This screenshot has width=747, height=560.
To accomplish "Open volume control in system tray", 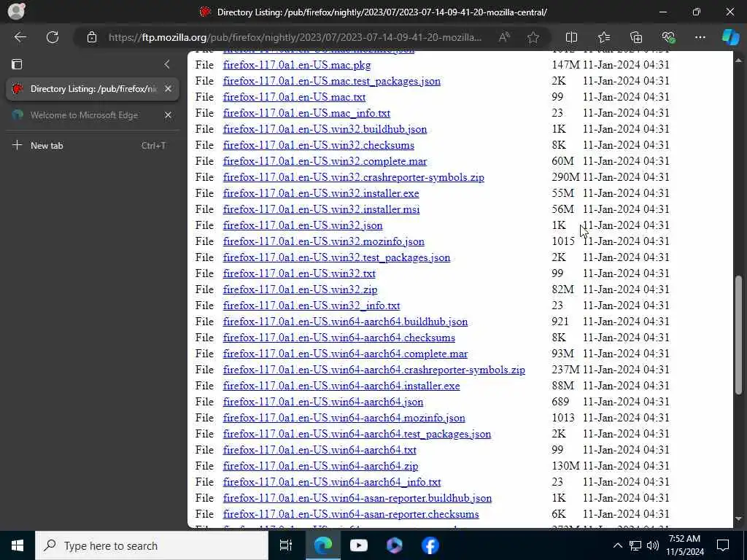I will pos(653,545).
